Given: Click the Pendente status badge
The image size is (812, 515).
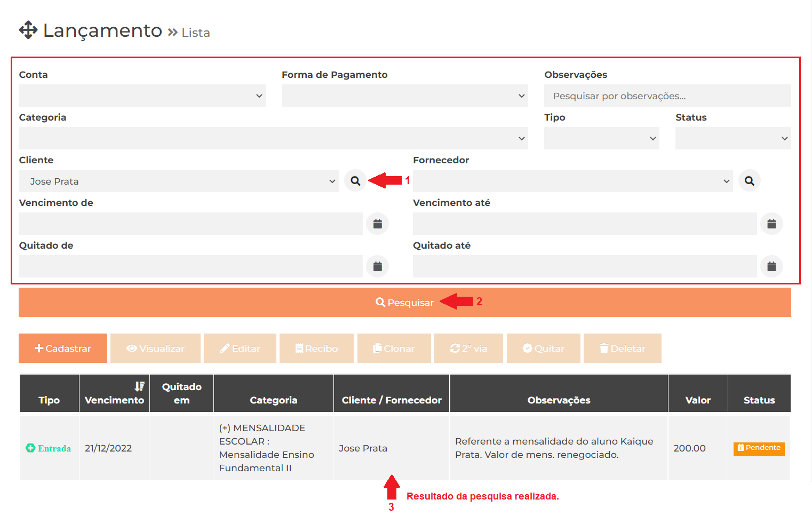Looking at the screenshot, I should 759,448.
